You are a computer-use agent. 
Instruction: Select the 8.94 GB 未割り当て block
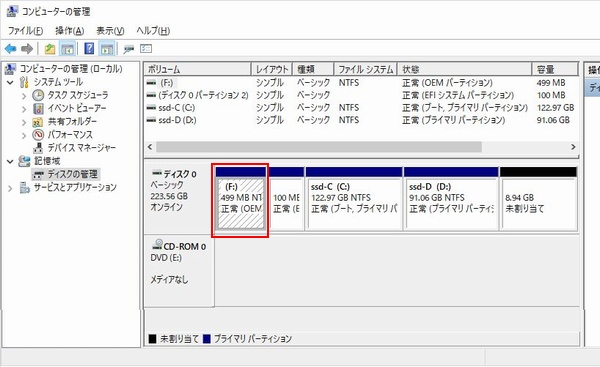pyautogui.click(x=538, y=199)
